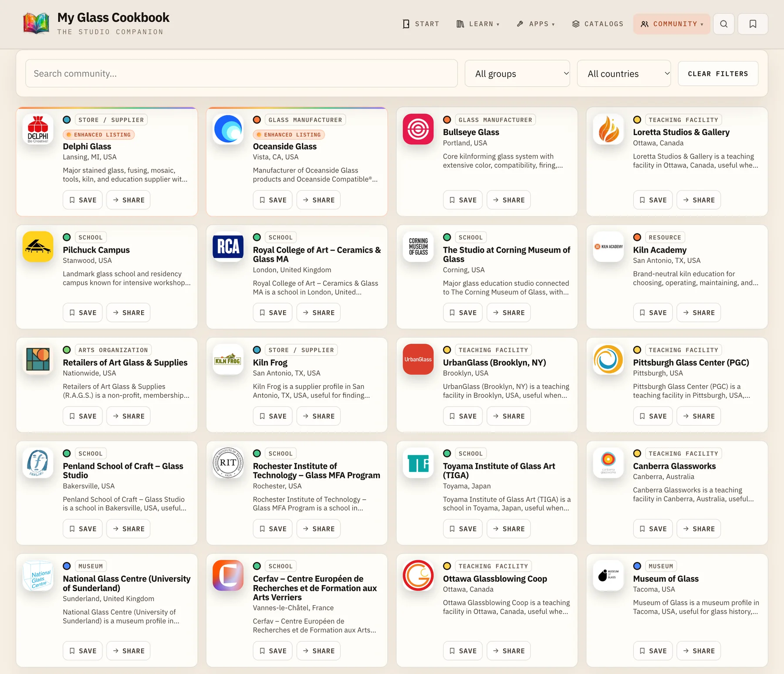Click Enhanced Listing badge on Oceanside Glass
The width and height of the screenshot is (784, 674).
(289, 135)
